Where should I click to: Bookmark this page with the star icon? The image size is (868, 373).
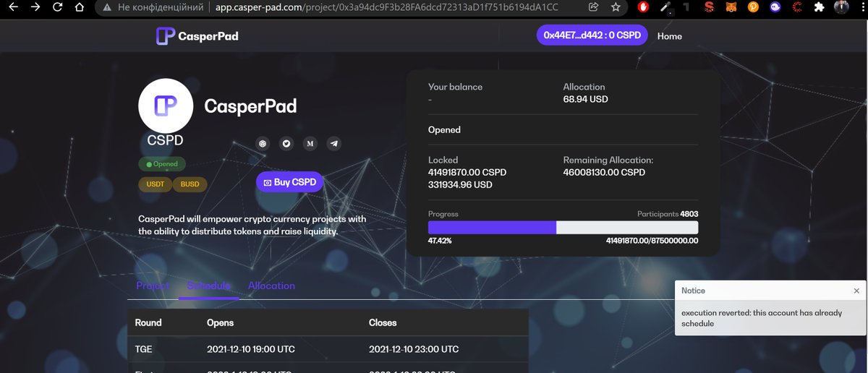coord(616,7)
